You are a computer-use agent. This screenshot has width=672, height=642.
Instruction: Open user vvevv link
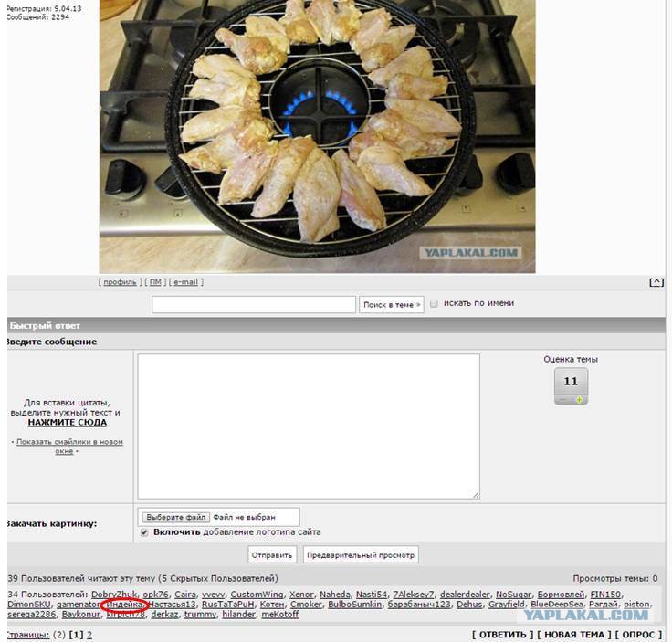[x=213, y=595]
